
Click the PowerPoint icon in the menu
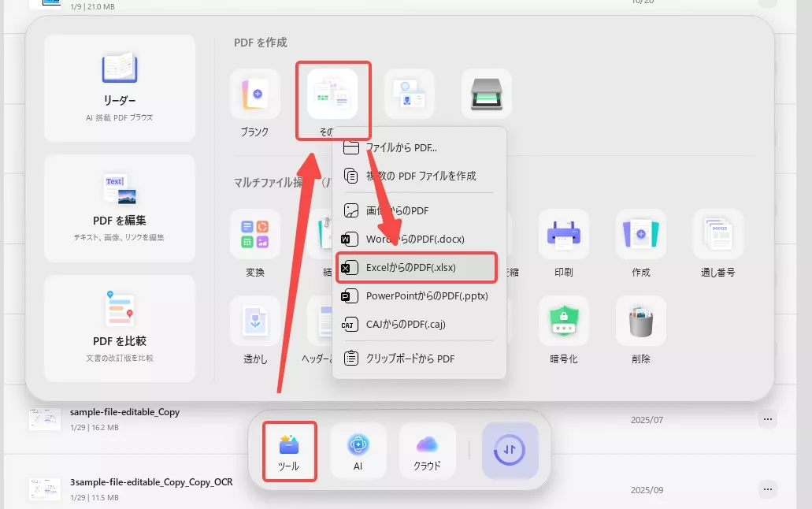click(x=350, y=296)
